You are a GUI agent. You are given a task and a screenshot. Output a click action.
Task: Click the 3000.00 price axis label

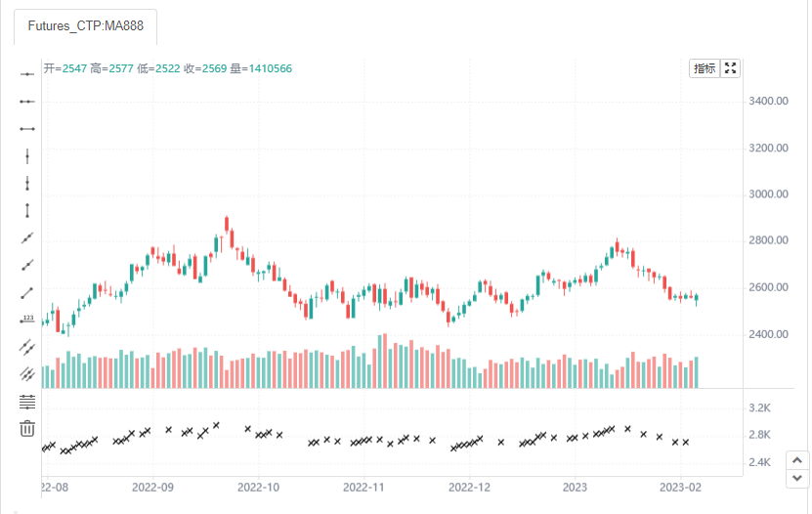tap(768, 194)
